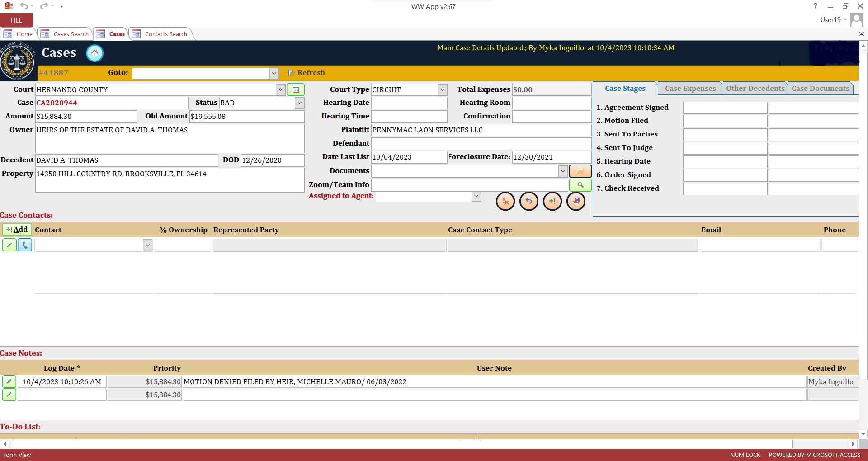Click the save record round button

pos(576,201)
